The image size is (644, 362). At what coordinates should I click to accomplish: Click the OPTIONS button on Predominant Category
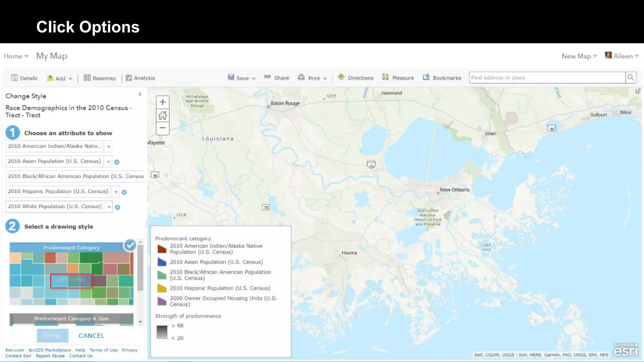click(x=71, y=279)
